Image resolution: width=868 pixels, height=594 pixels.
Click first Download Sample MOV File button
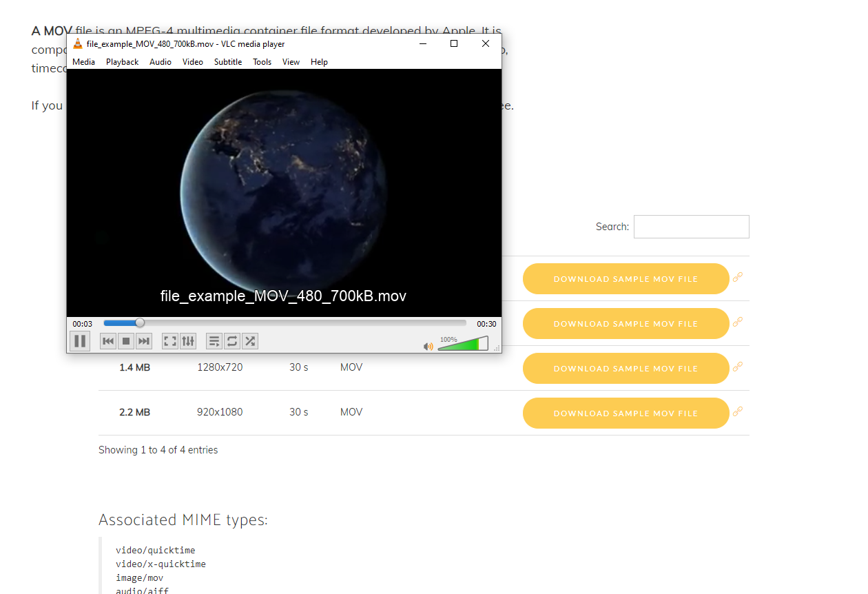tap(626, 279)
